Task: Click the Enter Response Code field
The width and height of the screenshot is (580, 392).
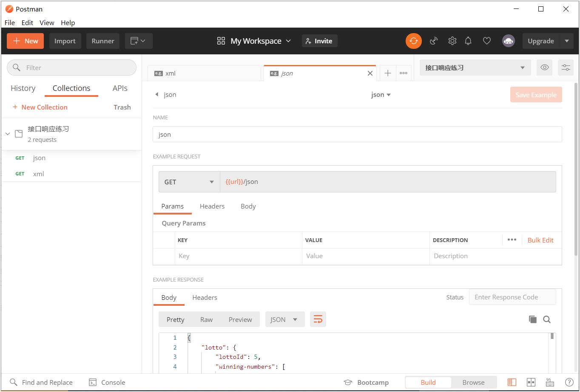Action: (x=512, y=297)
